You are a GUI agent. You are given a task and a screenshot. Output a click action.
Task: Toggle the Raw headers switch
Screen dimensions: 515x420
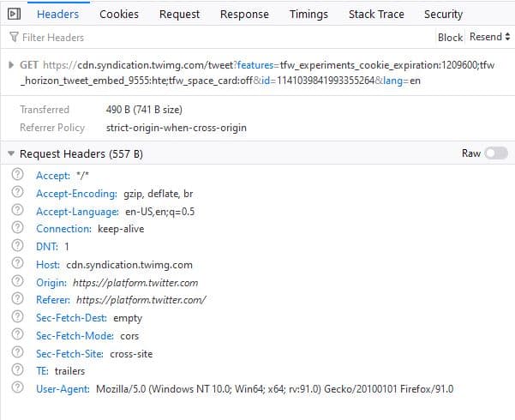[x=495, y=153]
